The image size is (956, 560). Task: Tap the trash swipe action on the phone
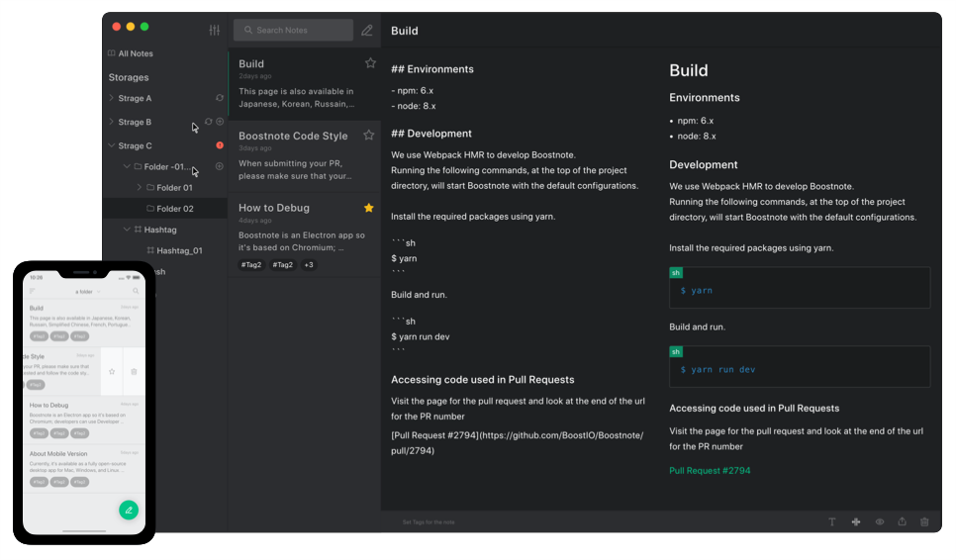(135, 371)
